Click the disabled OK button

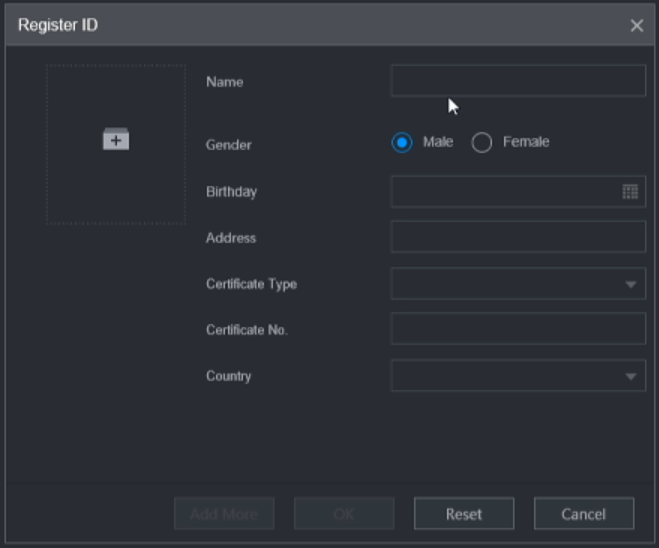pyautogui.click(x=343, y=514)
